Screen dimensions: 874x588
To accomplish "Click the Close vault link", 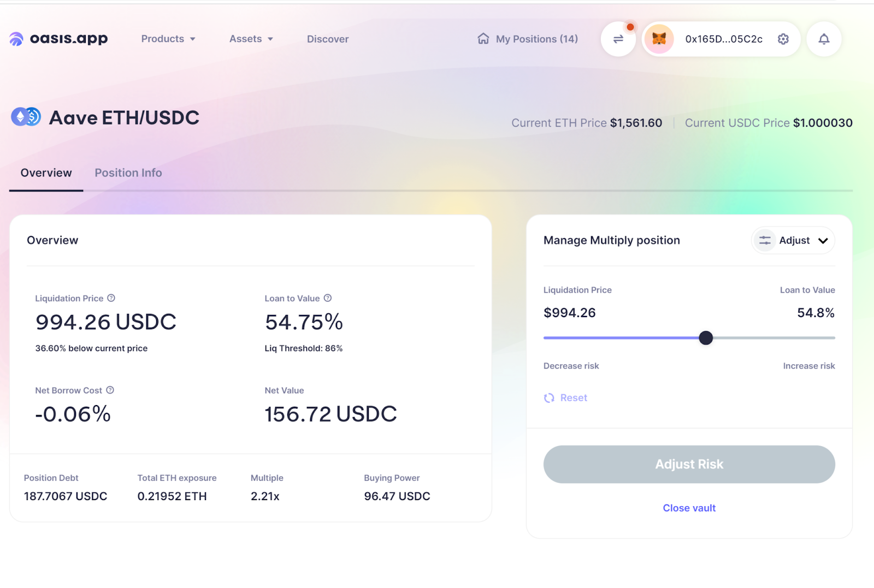I will pyautogui.click(x=689, y=508).
